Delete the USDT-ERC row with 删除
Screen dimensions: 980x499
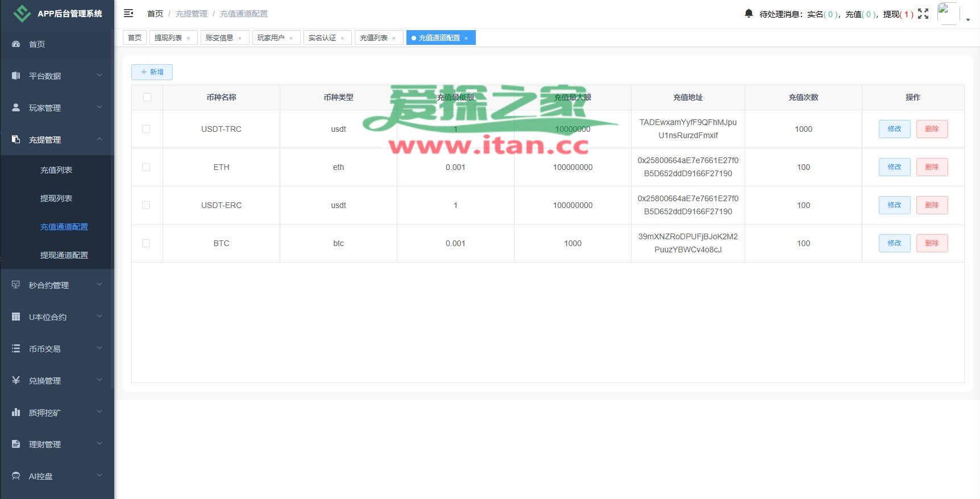[x=932, y=205]
